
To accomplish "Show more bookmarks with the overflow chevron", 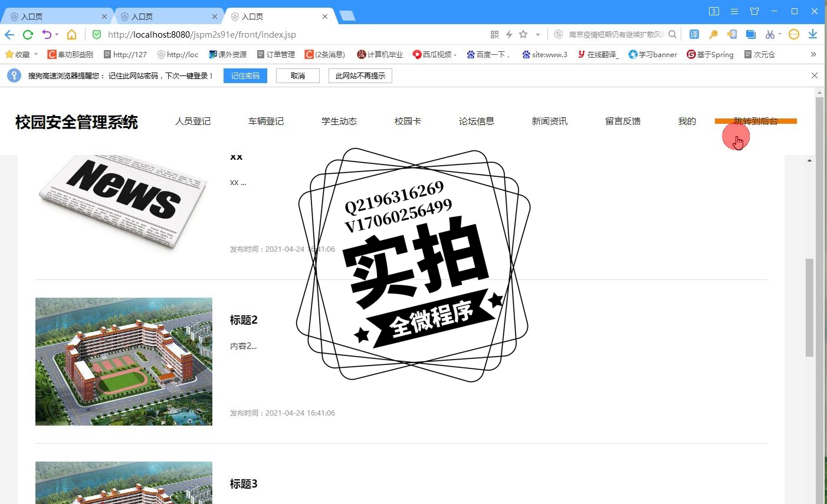I will (x=813, y=54).
